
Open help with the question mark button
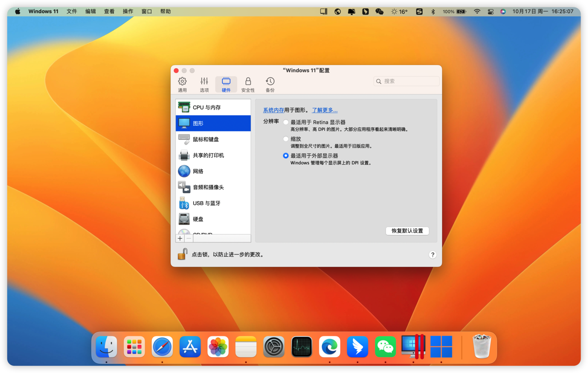coord(432,255)
